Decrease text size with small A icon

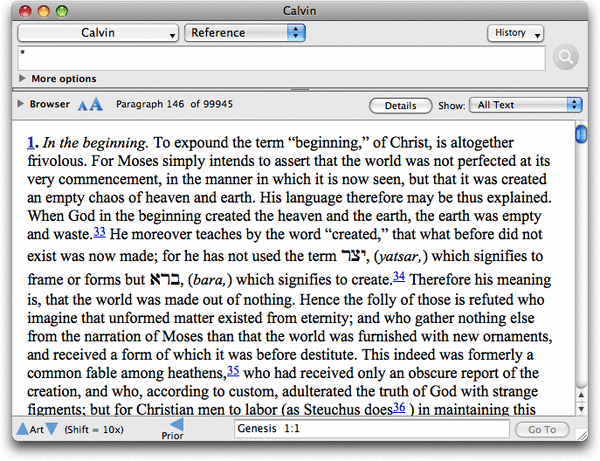(82, 106)
